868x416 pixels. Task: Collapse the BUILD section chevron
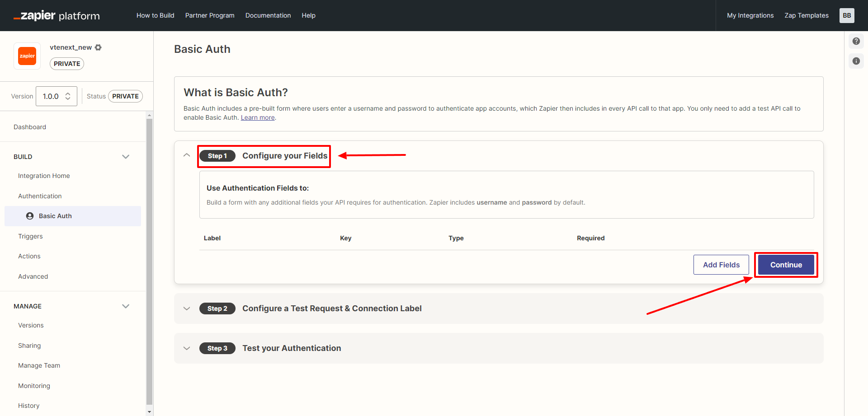[126, 157]
